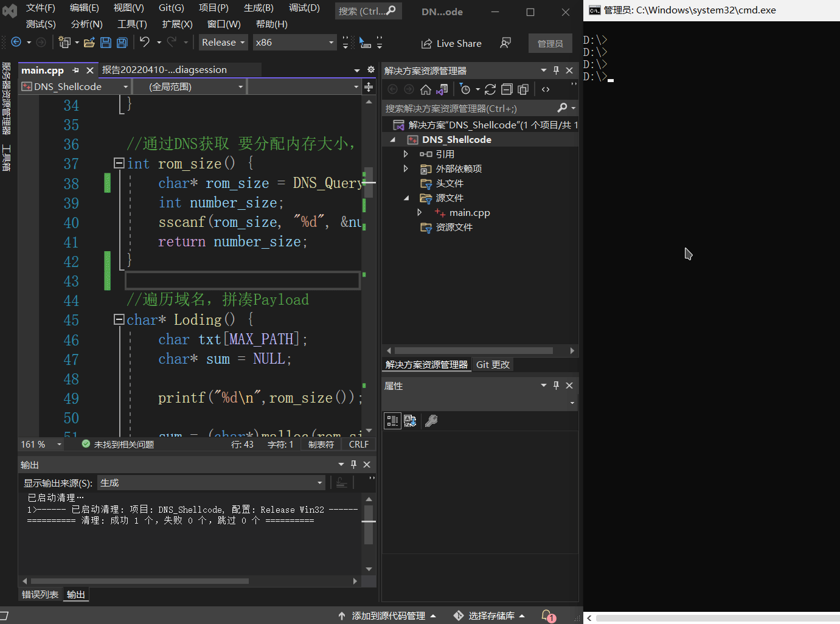Viewport: 840px width, 624px height.
Task: Open 工具(T) menu
Action: click(x=132, y=24)
